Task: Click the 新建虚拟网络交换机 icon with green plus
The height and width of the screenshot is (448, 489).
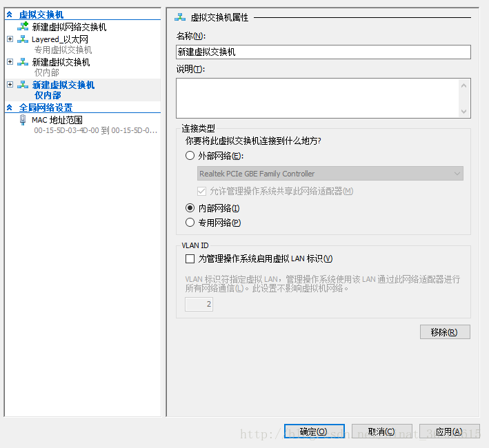Action: (x=23, y=27)
